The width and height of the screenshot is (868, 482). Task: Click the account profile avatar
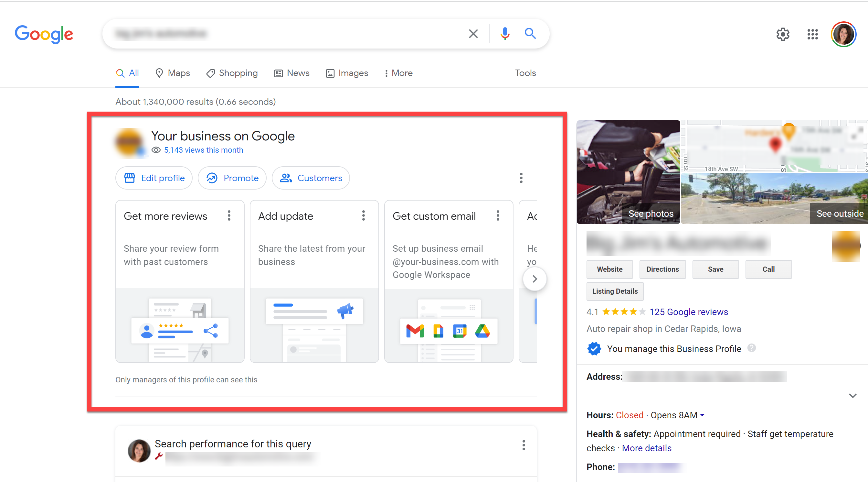tap(843, 34)
